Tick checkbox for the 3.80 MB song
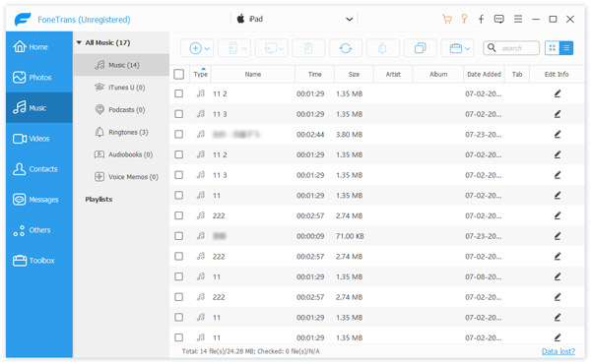The width and height of the screenshot is (591, 364). coord(178,135)
